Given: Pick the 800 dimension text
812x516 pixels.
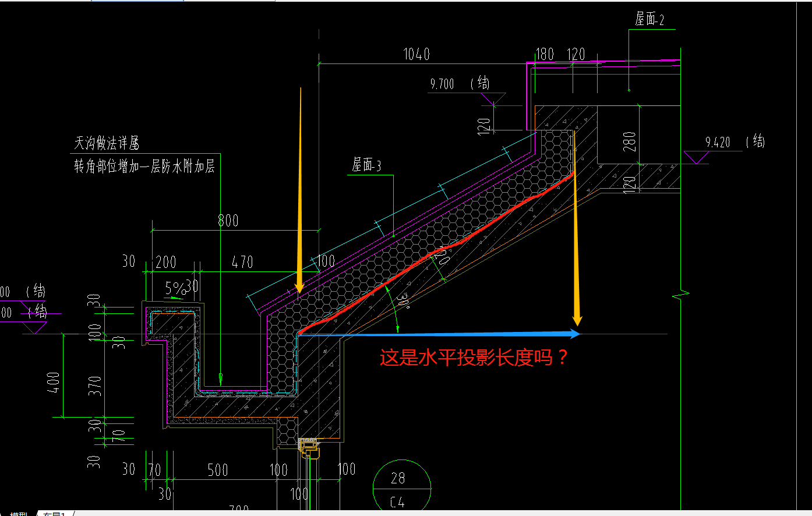Looking at the screenshot, I should point(228,221).
